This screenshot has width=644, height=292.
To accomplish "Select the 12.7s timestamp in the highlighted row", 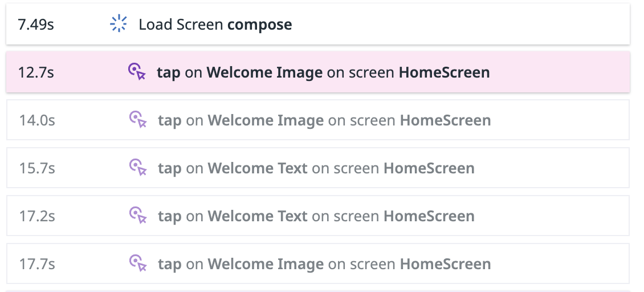I will click(36, 72).
